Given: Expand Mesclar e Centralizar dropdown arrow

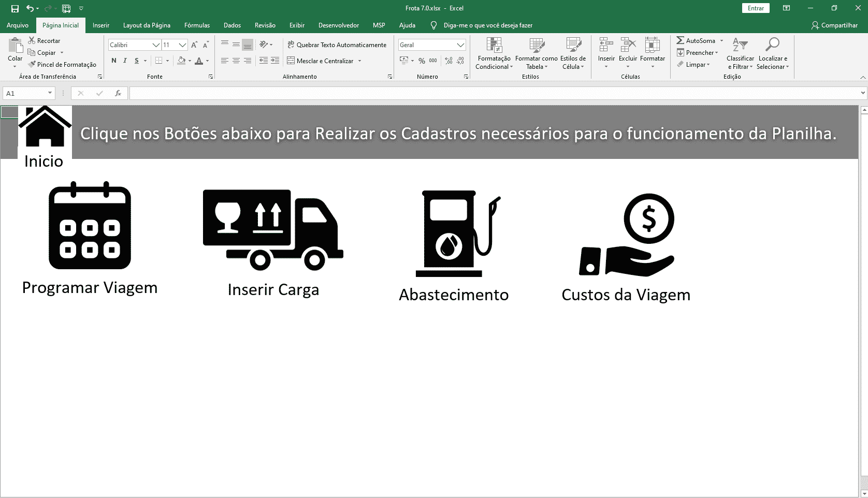Looking at the screenshot, I should point(359,61).
